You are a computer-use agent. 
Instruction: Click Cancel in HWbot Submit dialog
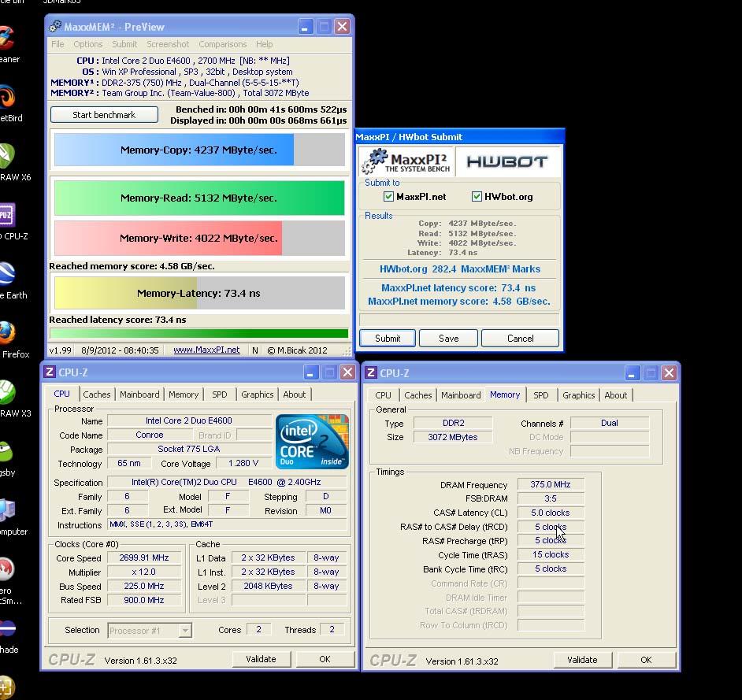click(520, 339)
